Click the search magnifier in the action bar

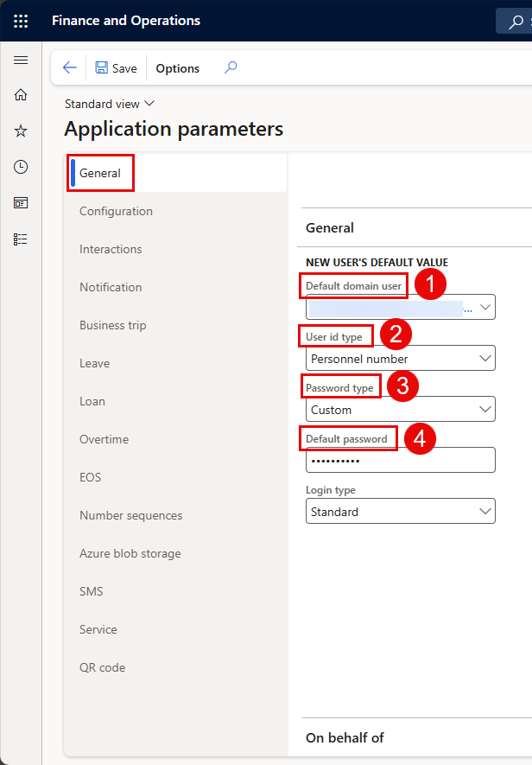tap(231, 68)
